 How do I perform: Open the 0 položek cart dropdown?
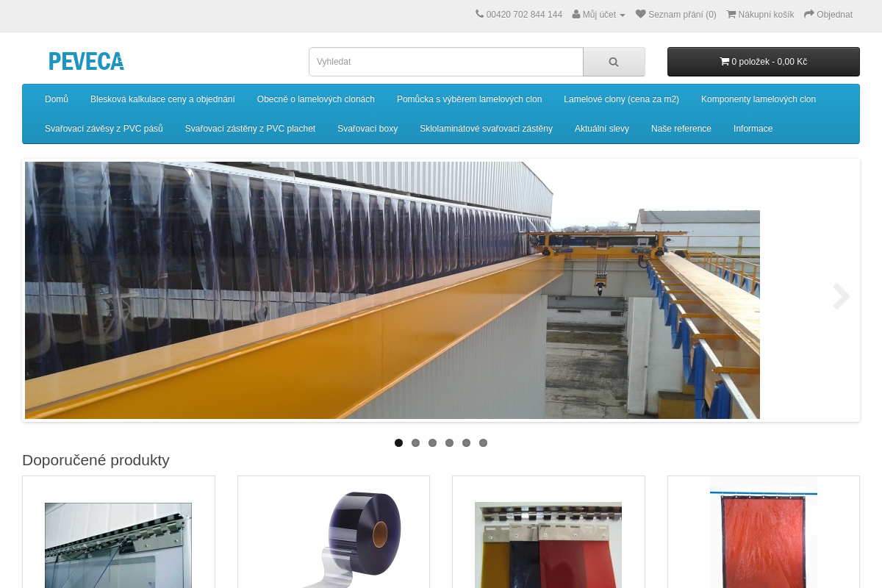coord(763,62)
